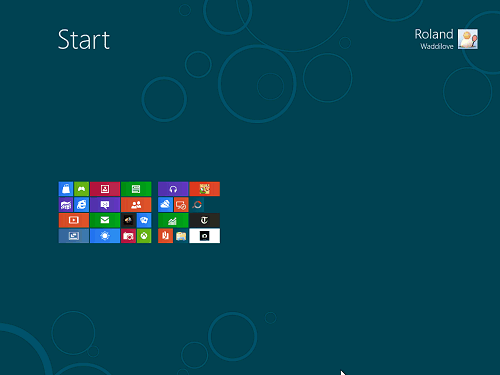Launch the Internet Explorer tile
The image size is (500, 375).
click(x=81, y=205)
